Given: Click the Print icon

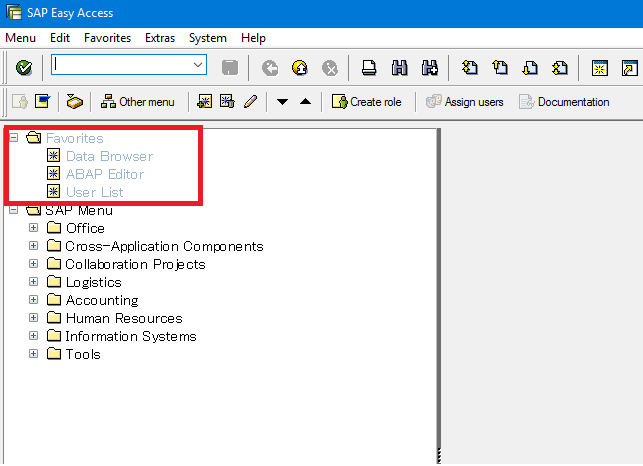Looking at the screenshot, I should 369,68.
